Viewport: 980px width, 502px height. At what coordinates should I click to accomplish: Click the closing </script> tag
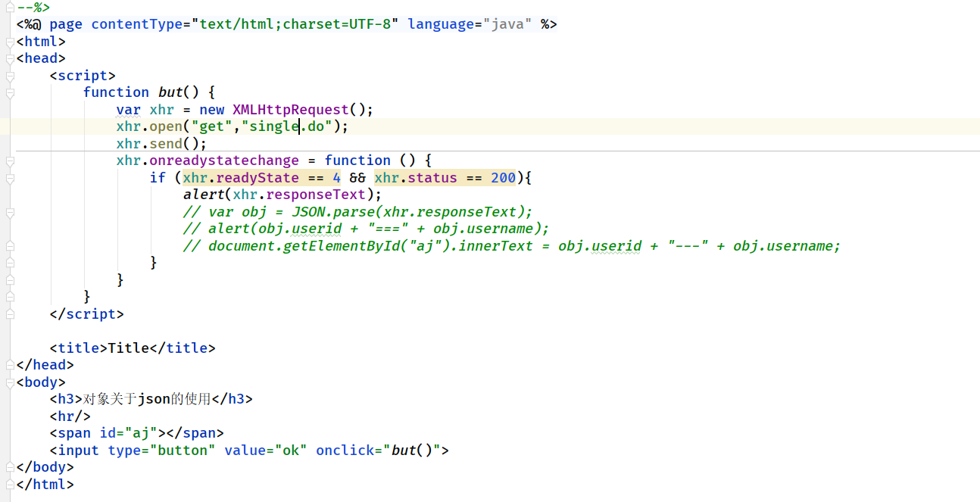point(87,313)
